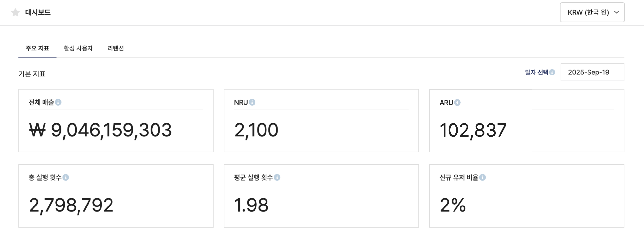Screen dimensions: 644x242
Task: Switch to the 활성 사용자 tab
Action: point(78,48)
